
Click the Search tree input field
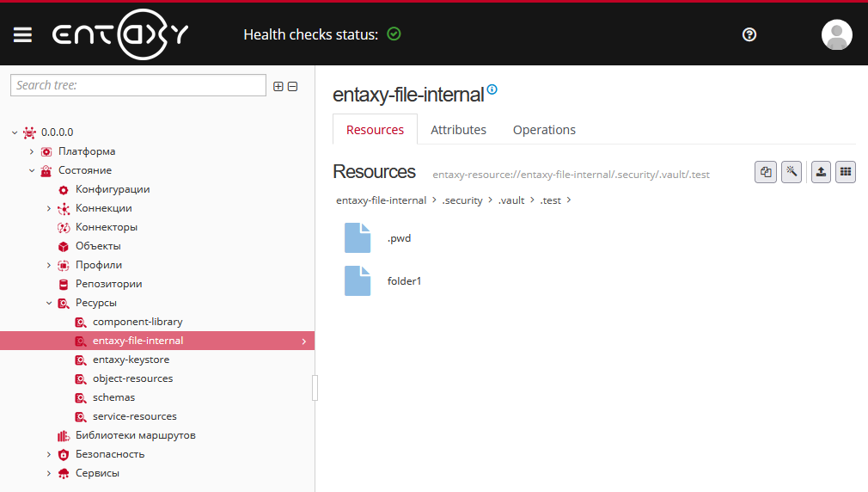138,85
